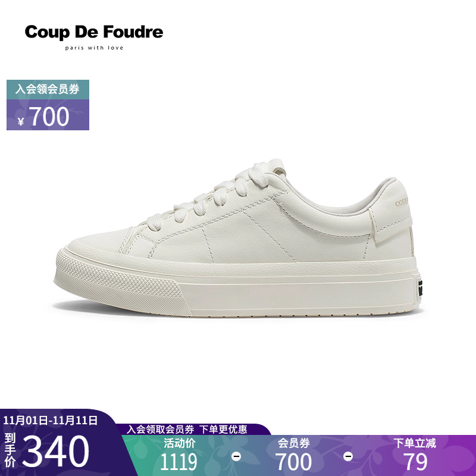Click the 'paris with love' tagline
Image resolution: width=476 pixels, height=476 pixels.
94,48
